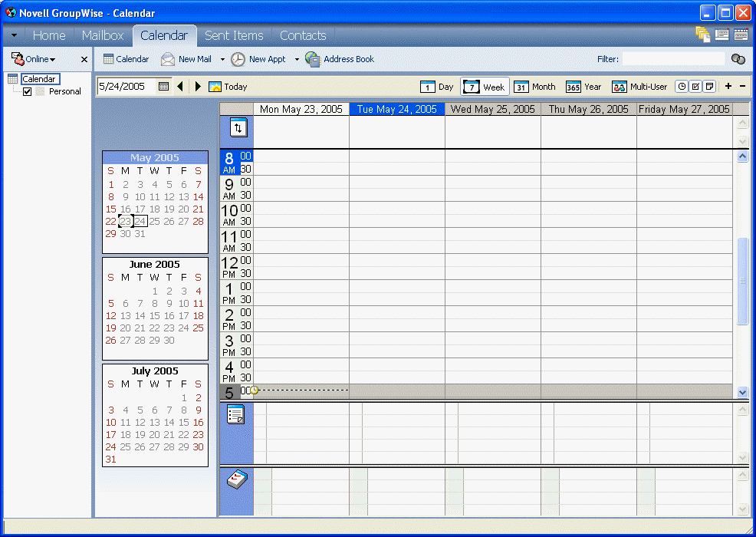
Task: Add a day column with plus
Action: tap(728, 86)
